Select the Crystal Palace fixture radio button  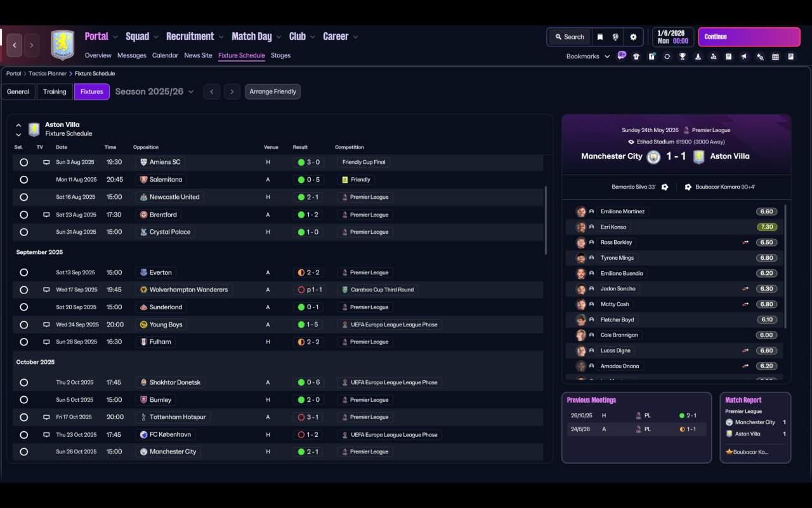(x=23, y=232)
